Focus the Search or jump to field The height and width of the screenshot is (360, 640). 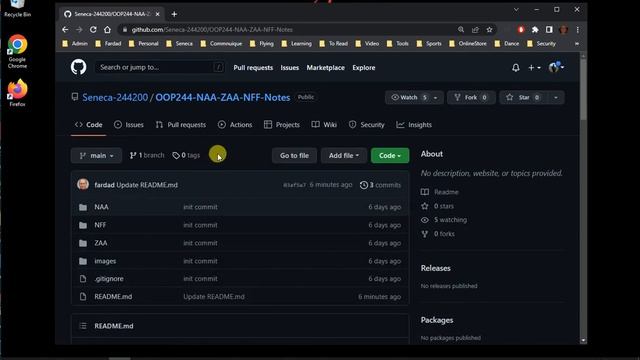tap(159, 67)
